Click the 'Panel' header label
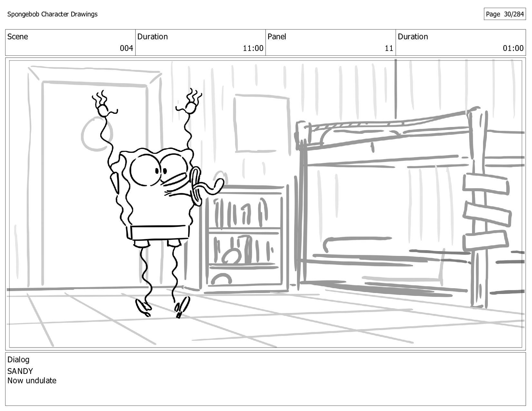532x411 pixels. pyautogui.click(x=277, y=37)
